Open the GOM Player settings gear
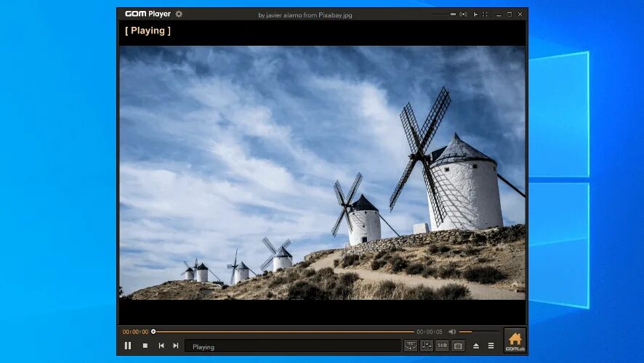The width and height of the screenshot is (644, 363). tap(179, 14)
